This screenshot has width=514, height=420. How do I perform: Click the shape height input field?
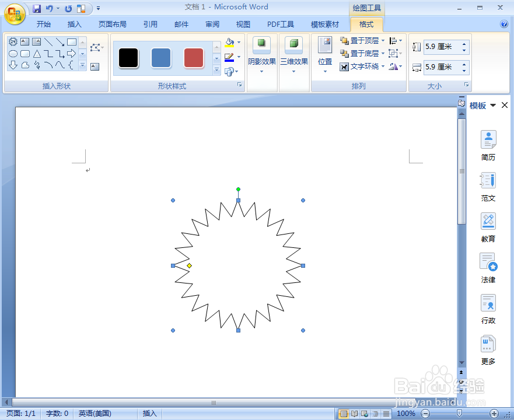443,47
